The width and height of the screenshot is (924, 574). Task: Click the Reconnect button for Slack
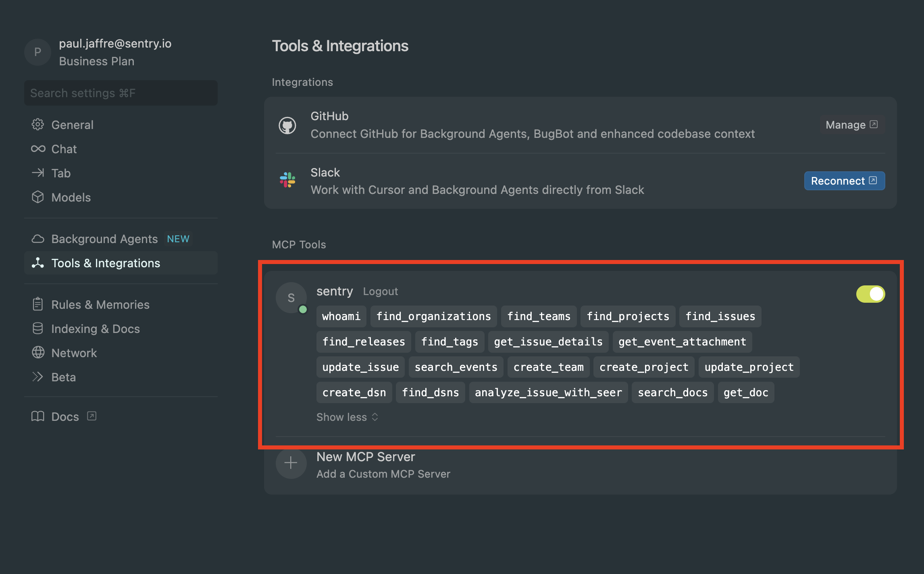click(845, 181)
